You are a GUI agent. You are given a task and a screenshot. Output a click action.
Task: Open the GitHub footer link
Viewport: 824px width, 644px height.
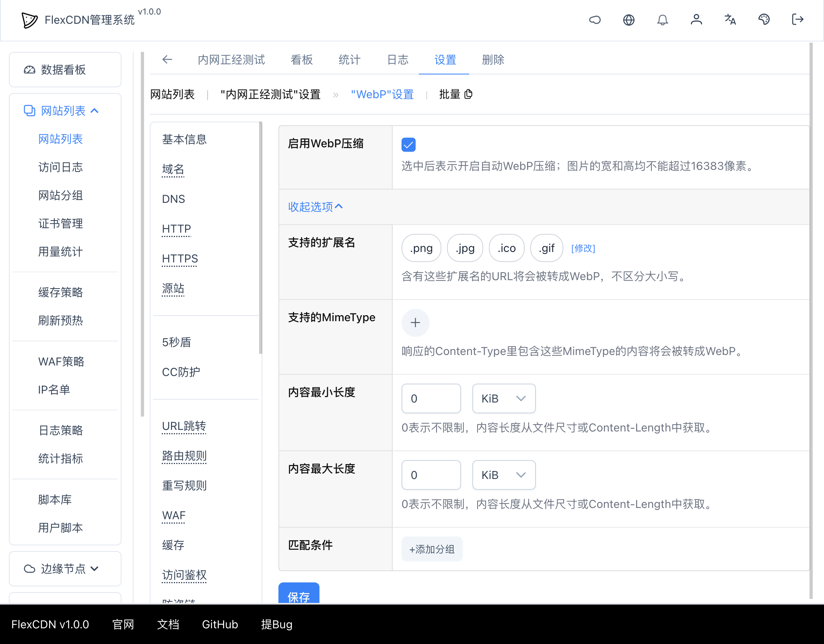point(220,624)
